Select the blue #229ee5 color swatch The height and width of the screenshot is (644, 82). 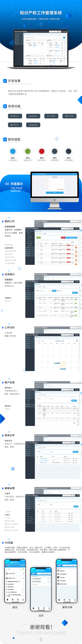13,151
